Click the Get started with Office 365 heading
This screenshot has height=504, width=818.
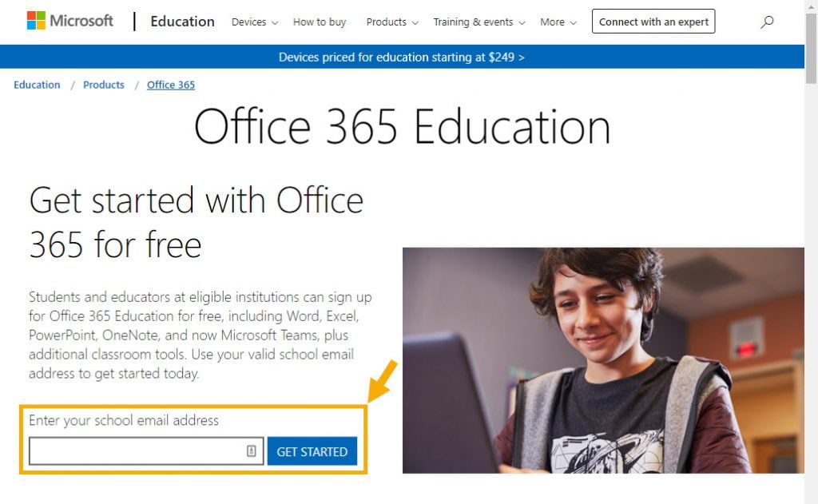(x=196, y=222)
